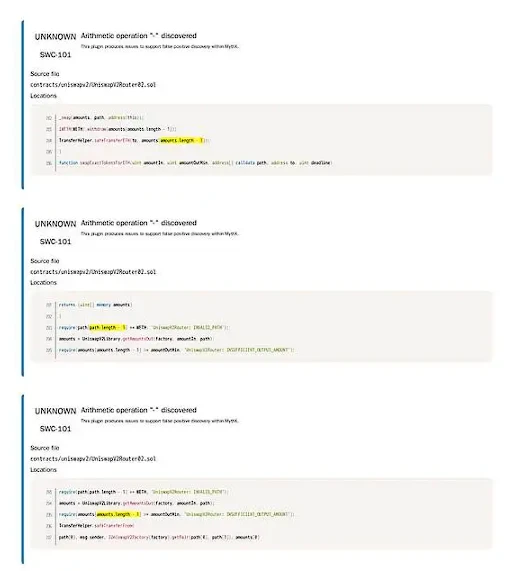Click the SWC-101 label in the topmost issue
This screenshot has height=571, width=532.
pyautogui.click(x=55, y=55)
